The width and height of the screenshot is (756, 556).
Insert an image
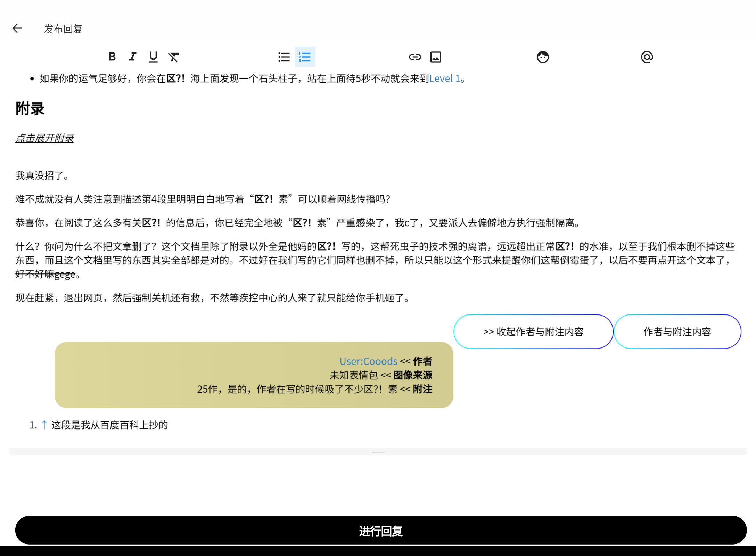click(x=436, y=57)
